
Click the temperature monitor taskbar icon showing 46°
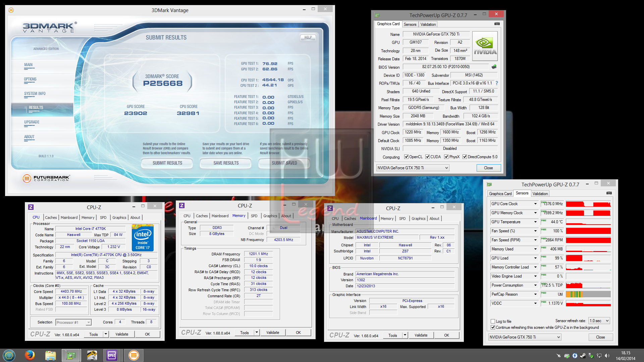pyautogui.click(x=92, y=355)
